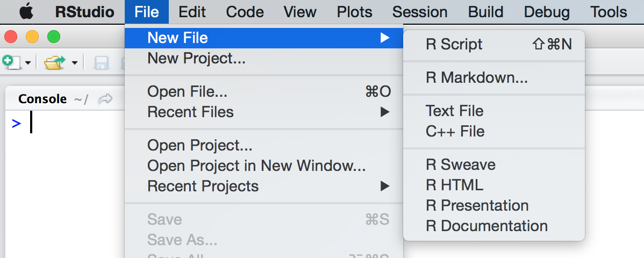Click the view working directory arrow icon
The height and width of the screenshot is (258, 644).
(x=106, y=99)
